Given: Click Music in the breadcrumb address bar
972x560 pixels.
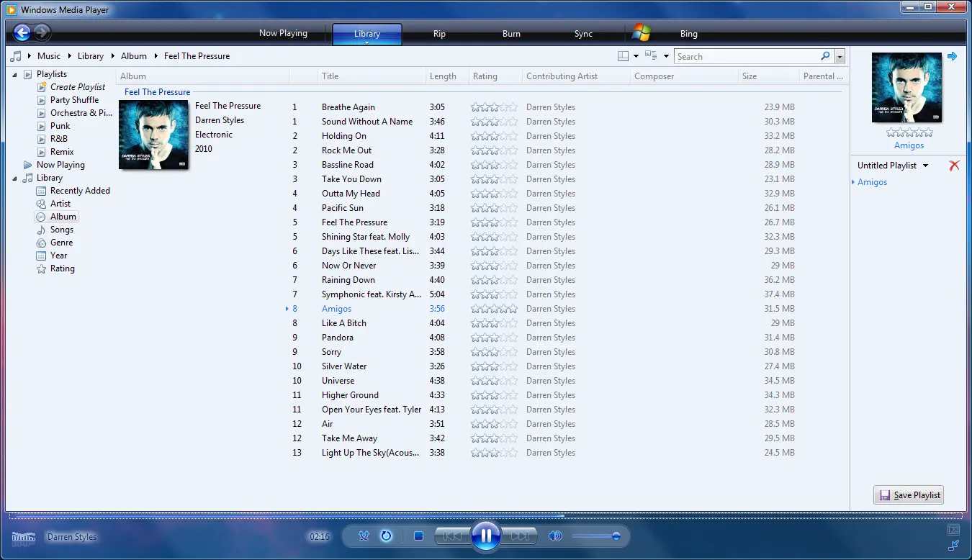Looking at the screenshot, I should [x=49, y=56].
